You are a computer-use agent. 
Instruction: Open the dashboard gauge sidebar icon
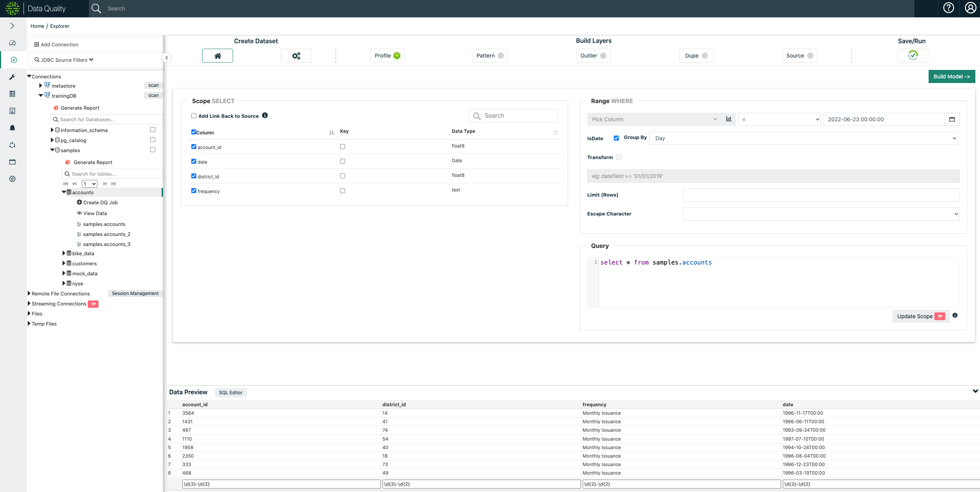(12, 43)
